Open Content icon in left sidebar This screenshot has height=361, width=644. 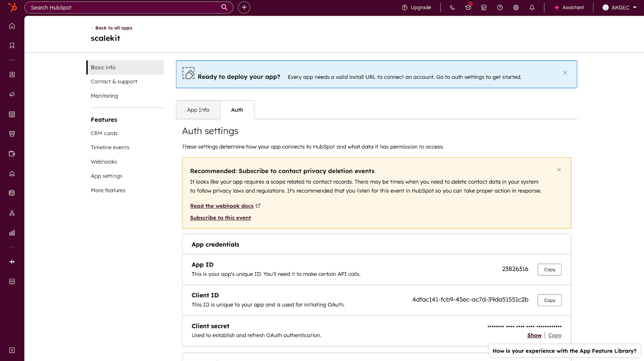pos(12,114)
